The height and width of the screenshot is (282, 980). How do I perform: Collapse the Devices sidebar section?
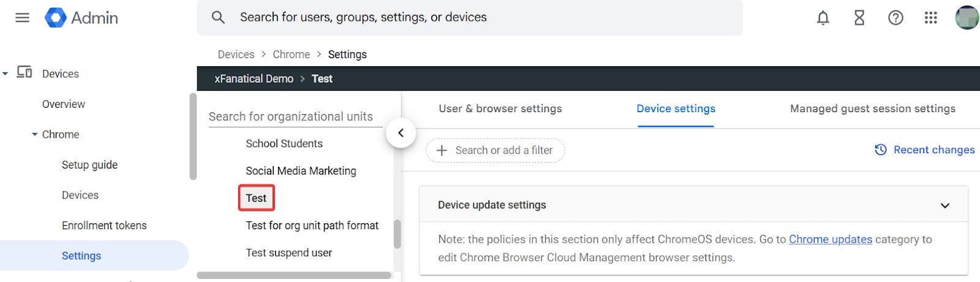click(x=6, y=74)
